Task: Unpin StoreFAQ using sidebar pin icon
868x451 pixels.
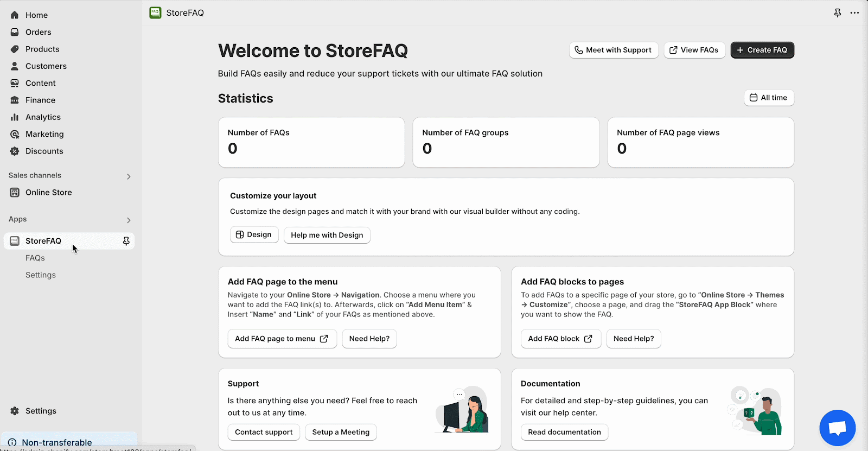Action: (x=126, y=241)
